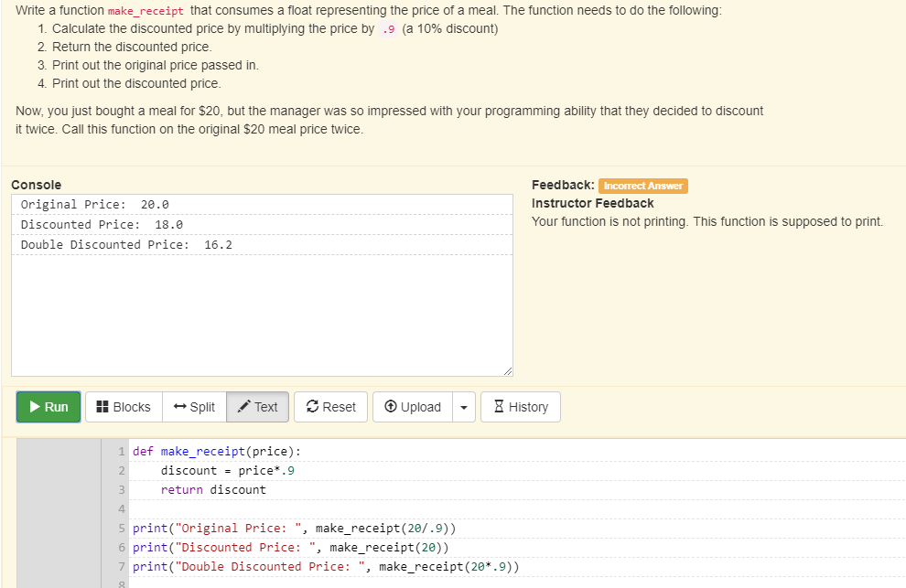
Task: Toggle Split view mode
Action: click(x=194, y=407)
